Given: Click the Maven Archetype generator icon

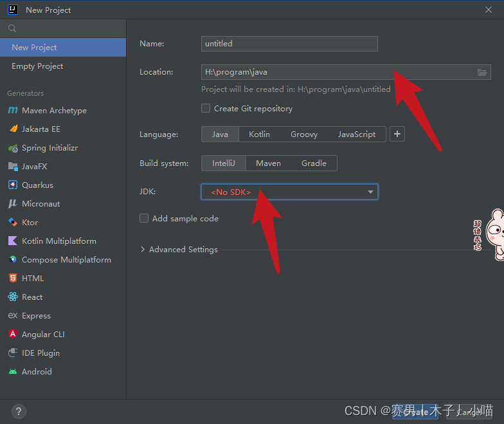Looking at the screenshot, I should (x=13, y=111).
